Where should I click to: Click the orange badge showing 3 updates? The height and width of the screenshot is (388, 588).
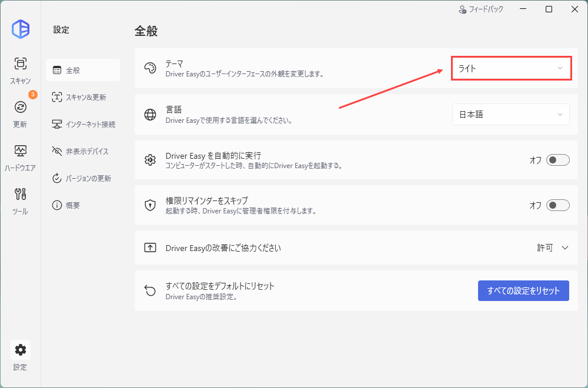click(x=32, y=95)
